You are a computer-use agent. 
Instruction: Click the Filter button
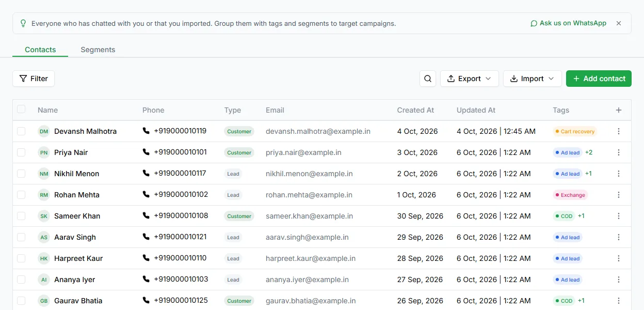pos(34,79)
